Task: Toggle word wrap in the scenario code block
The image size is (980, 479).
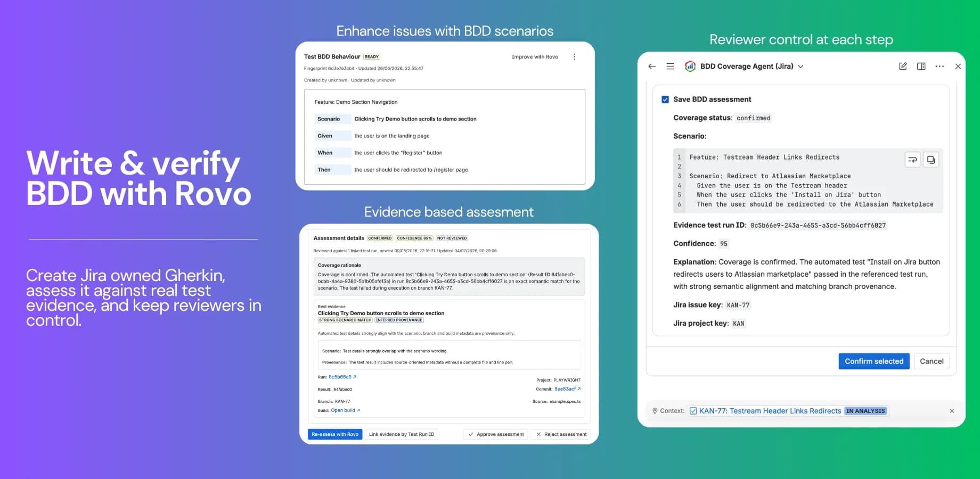Action: [912, 160]
